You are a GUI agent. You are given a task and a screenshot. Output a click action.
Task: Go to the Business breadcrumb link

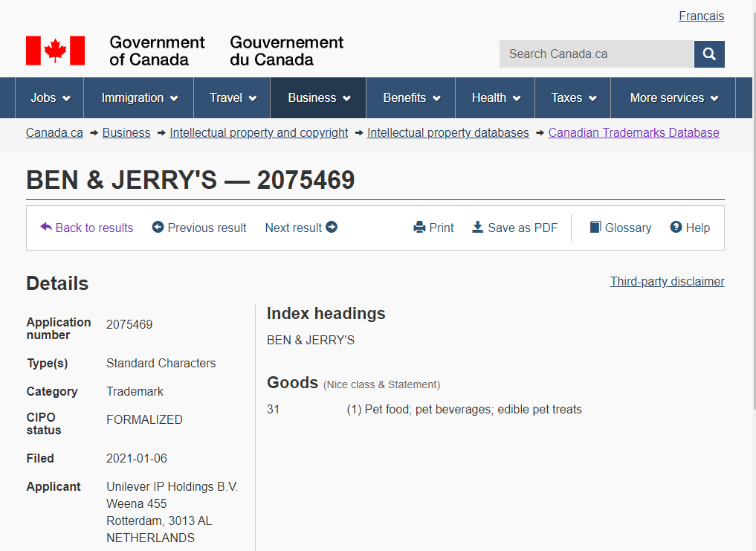click(x=126, y=132)
